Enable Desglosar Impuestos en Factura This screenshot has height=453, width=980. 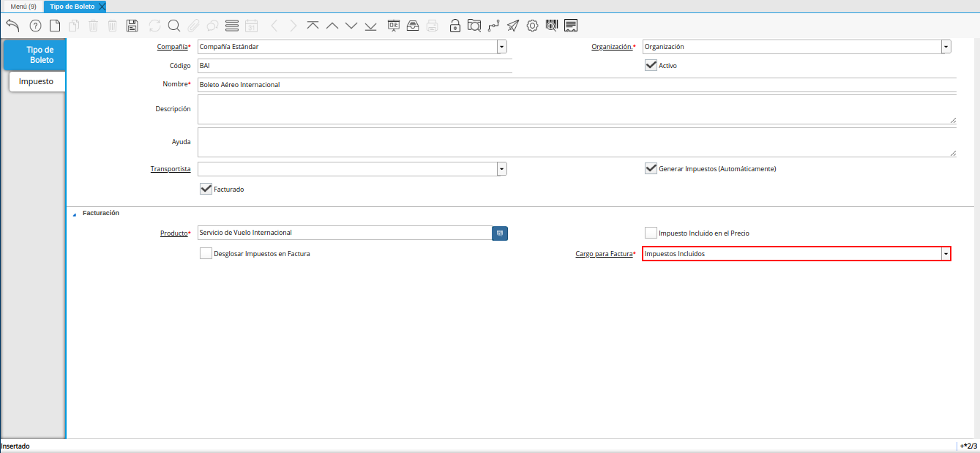206,254
